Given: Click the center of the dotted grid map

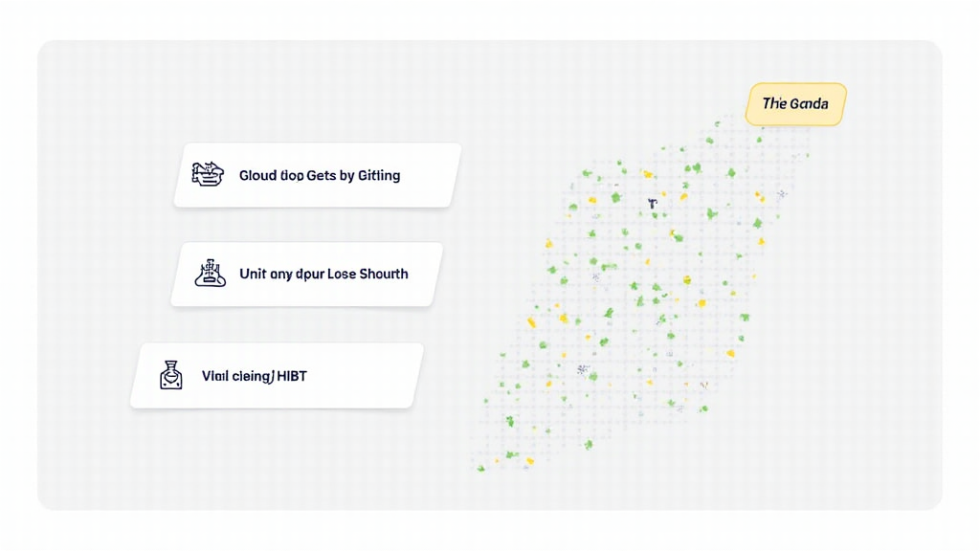Looking at the screenshot, I should (636, 297).
